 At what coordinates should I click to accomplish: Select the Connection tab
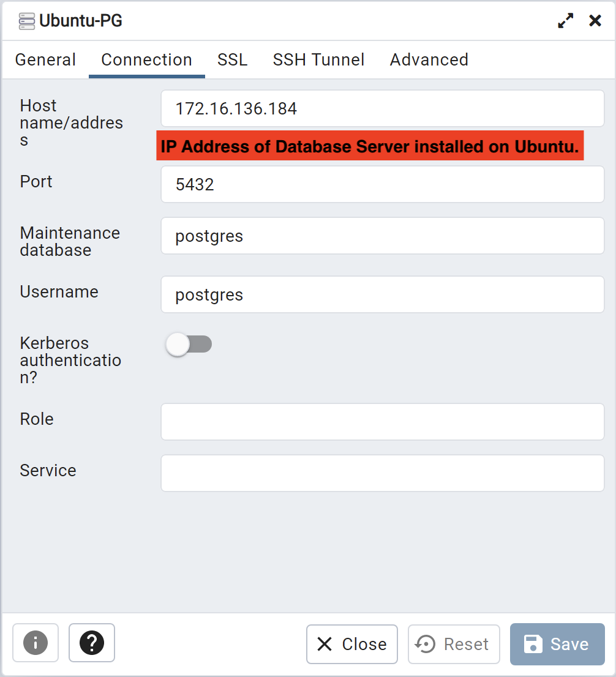click(146, 59)
